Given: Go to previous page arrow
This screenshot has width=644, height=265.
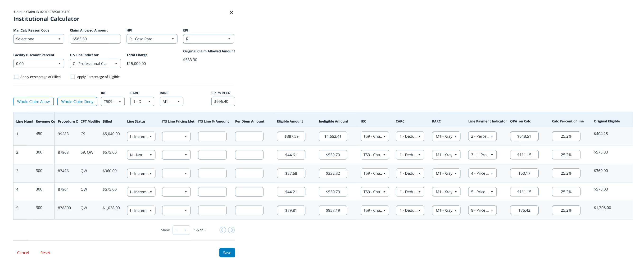Looking at the screenshot, I should click(x=222, y=230).
